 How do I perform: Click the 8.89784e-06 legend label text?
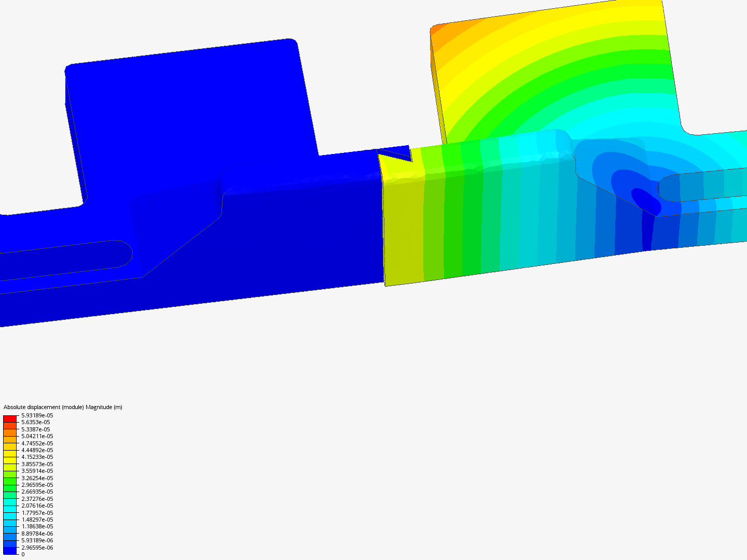click(x=37, y=533)
